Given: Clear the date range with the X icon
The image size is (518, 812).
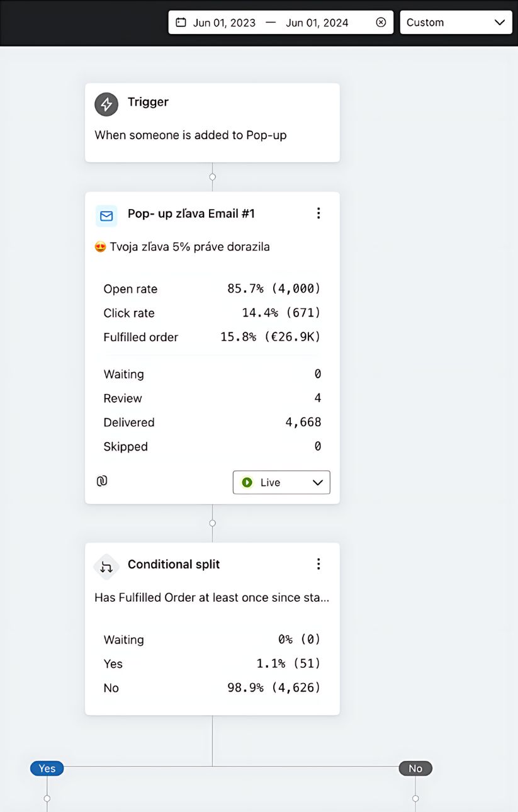Looking at the screenshot, I should click(x=381, y=22).
